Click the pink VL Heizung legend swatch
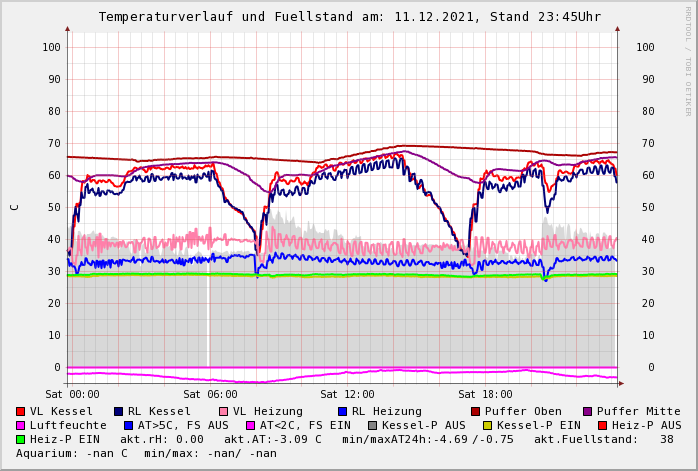 coord(223,411)
